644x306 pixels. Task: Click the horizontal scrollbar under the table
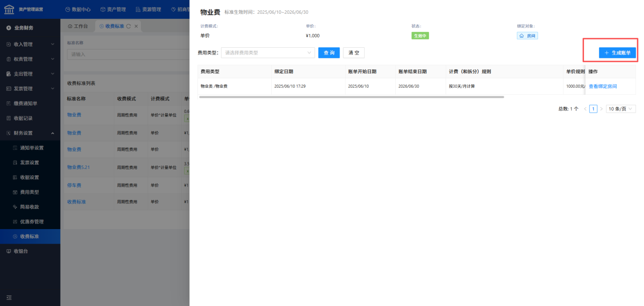(352, 97)
